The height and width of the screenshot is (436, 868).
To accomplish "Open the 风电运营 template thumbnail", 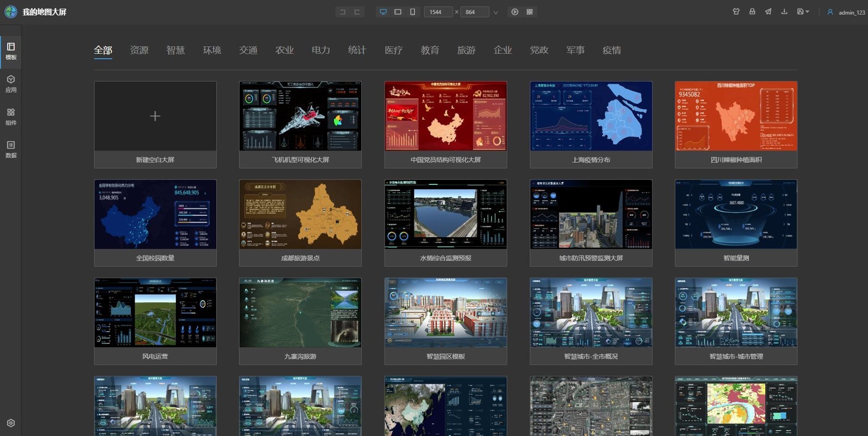I will coord(155,313).
